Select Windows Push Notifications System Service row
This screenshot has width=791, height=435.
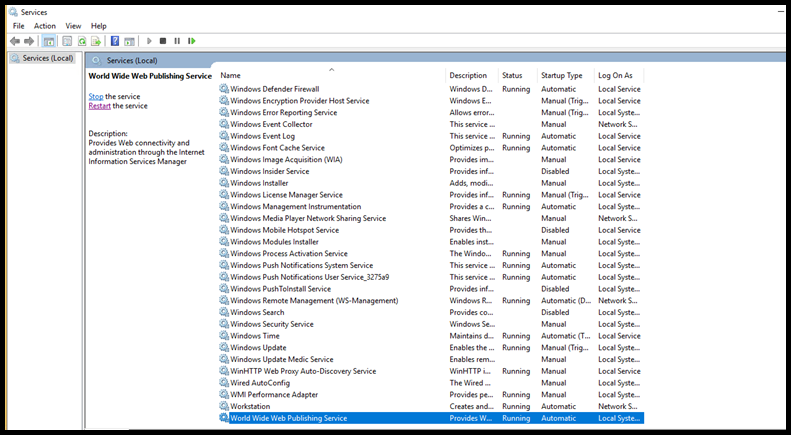pos(431,265)
